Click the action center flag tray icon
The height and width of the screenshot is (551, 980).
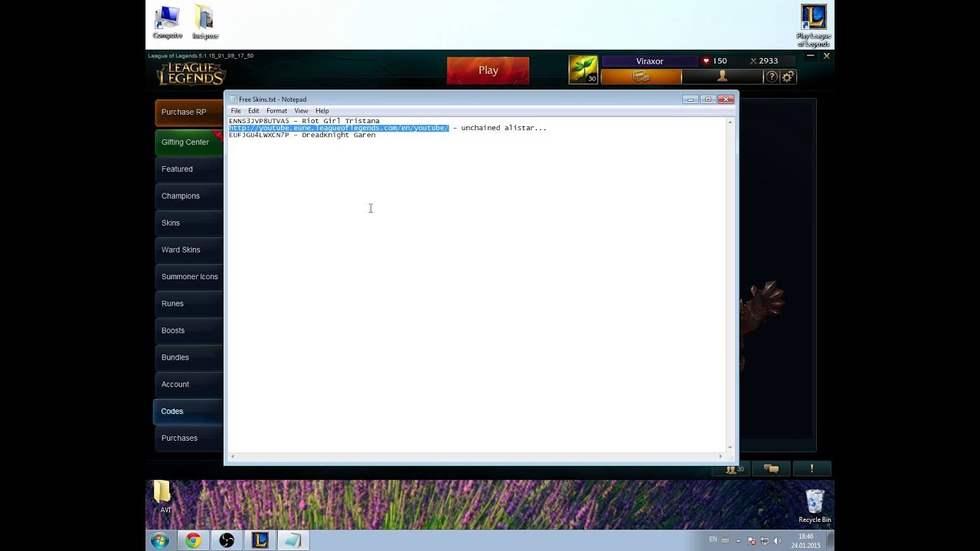(x=751, y=541)
